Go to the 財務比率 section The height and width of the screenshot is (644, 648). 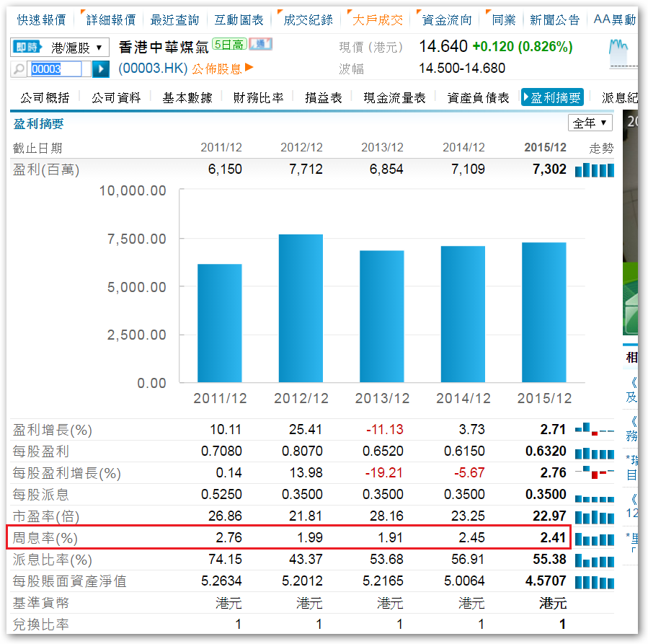pos(258,97)
